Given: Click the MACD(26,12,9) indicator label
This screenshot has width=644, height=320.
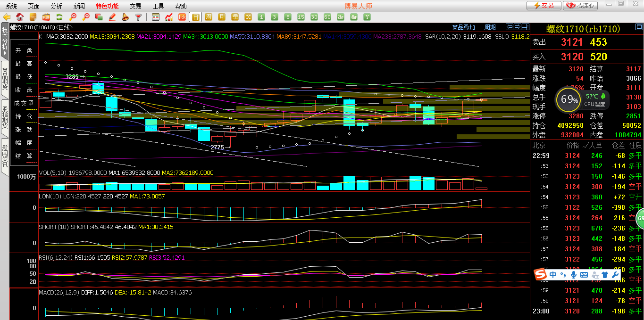Looking at the screenshot, I should 59,293.
